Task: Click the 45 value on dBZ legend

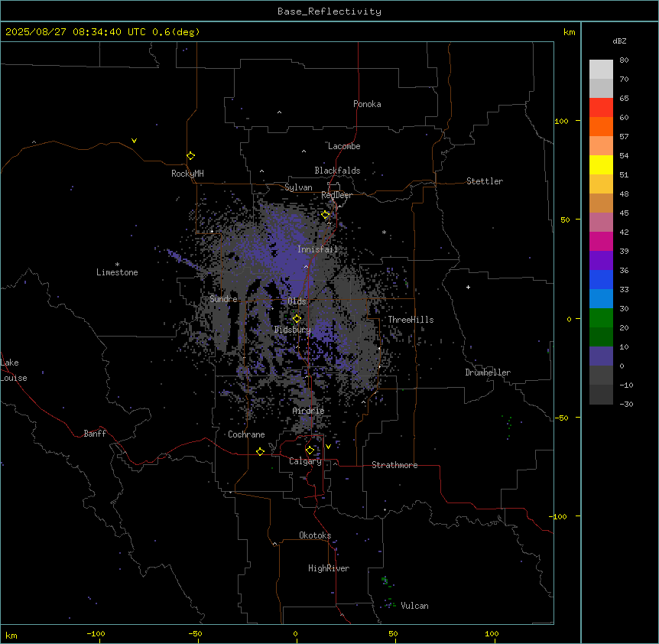Action: point(624,213)
